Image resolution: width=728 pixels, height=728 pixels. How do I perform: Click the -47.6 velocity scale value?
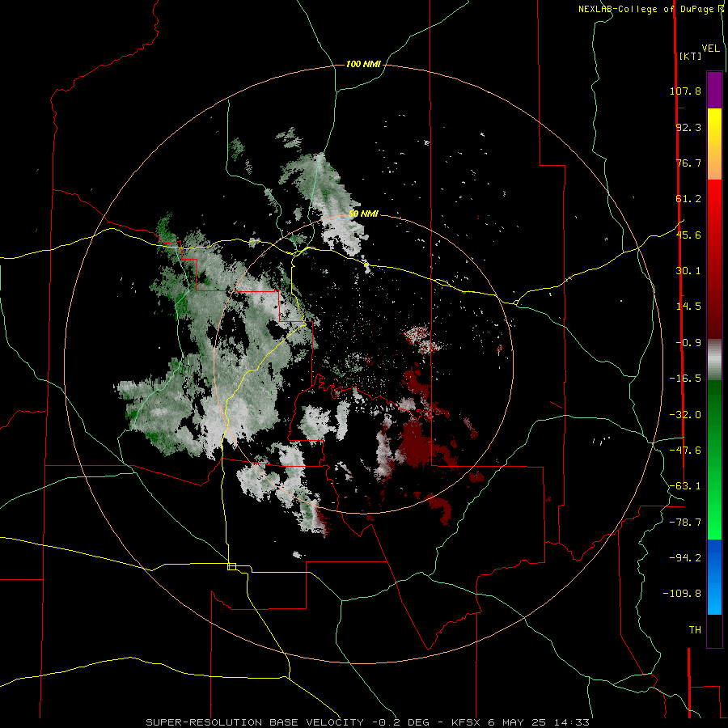(x=685, y=451)
